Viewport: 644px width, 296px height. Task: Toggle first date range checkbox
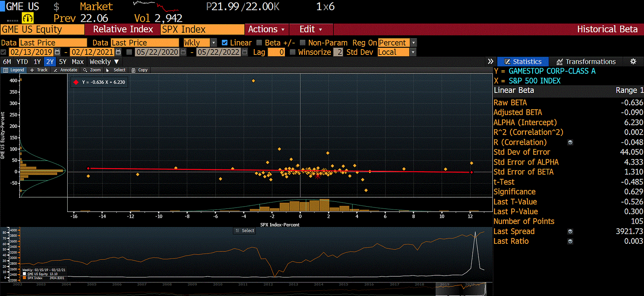pyautogui.click(x=4, y=52)
